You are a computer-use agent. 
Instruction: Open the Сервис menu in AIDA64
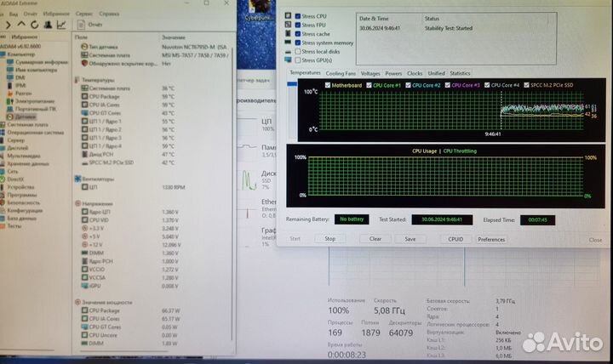[84, 14]
